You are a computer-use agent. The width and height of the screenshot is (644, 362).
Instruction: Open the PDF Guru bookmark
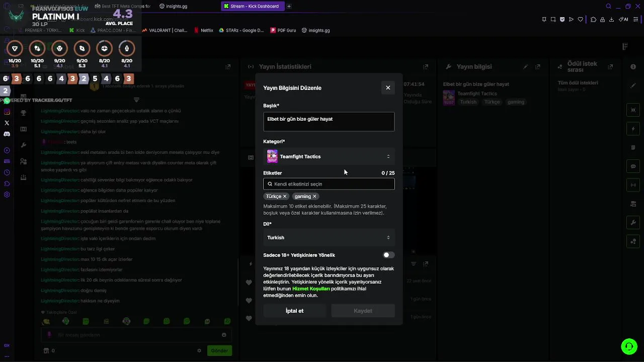[x=283, y=30]
